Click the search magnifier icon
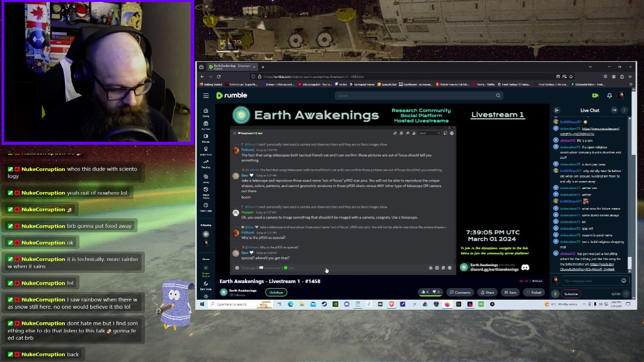Viewport: 644px width, 362px height. click(x=498, y=96)
